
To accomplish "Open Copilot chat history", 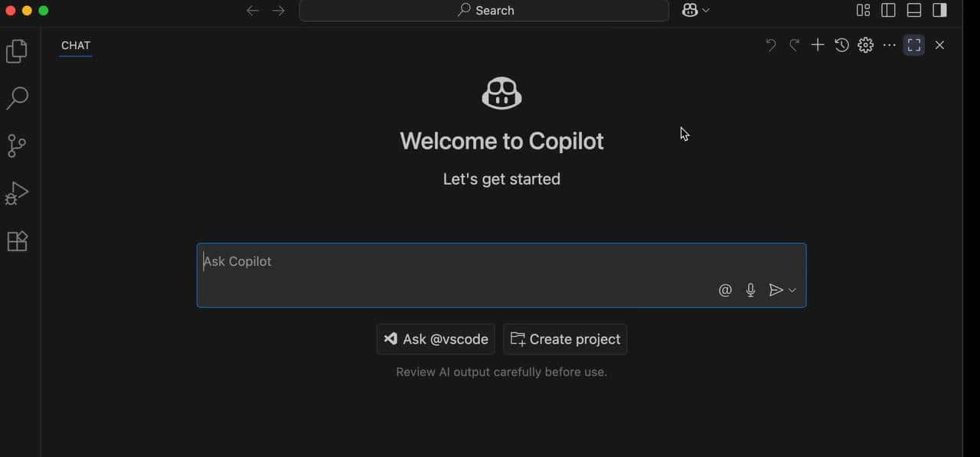I will pyautogui.click(x=841, y=44).
